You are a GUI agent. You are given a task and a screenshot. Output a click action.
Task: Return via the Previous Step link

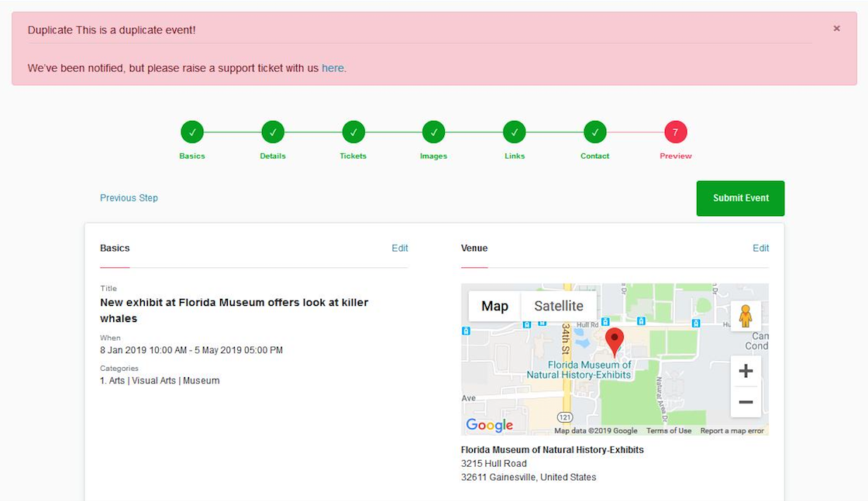pos(129,198)
